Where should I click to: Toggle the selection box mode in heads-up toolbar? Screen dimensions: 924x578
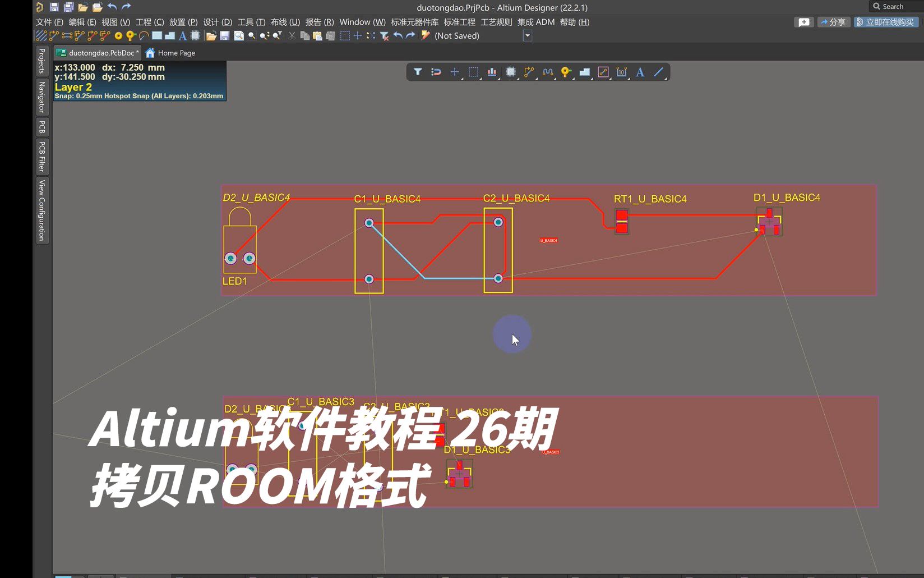click(473, 72)
